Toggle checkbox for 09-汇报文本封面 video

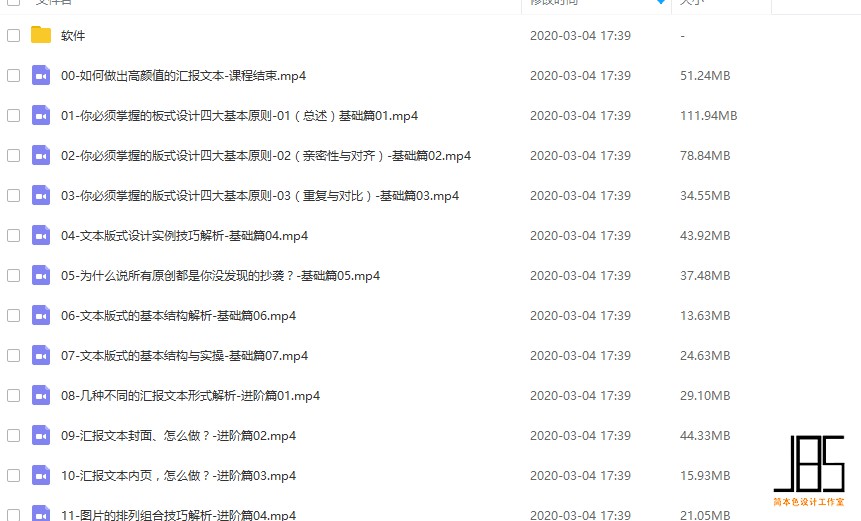coord(14,436)
